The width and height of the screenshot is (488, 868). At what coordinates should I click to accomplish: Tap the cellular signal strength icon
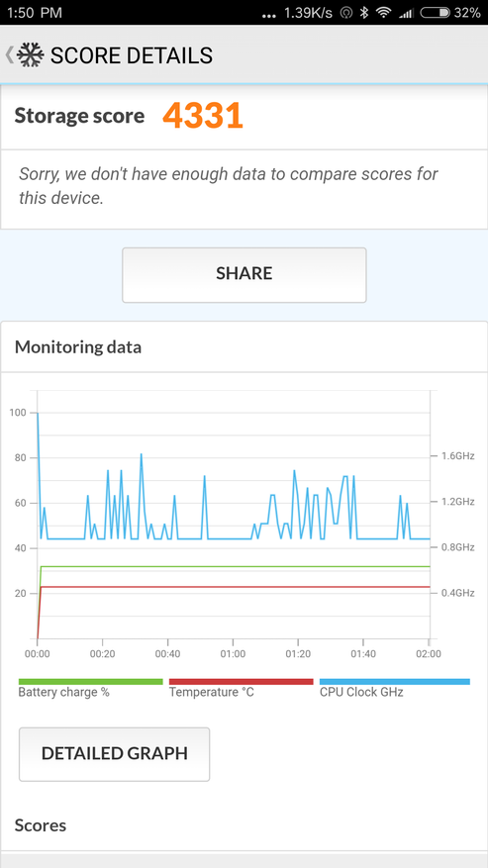(406, 12)
